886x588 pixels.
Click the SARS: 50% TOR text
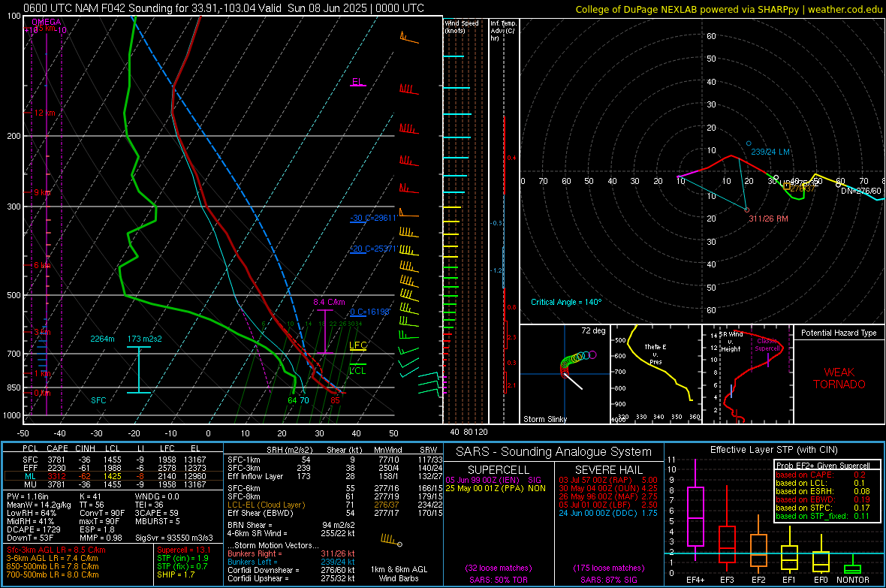(498, 580)
